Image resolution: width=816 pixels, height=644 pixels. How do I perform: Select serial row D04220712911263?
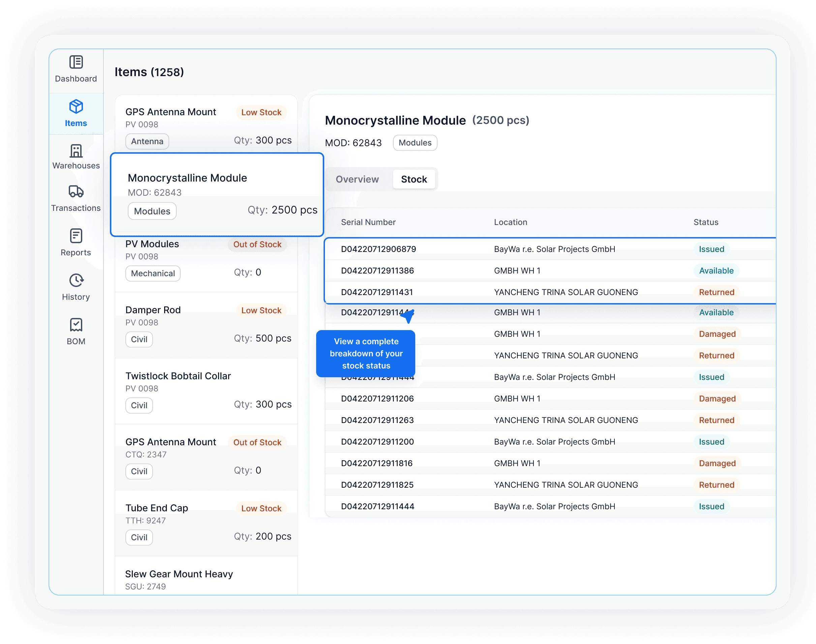[550, 420]
